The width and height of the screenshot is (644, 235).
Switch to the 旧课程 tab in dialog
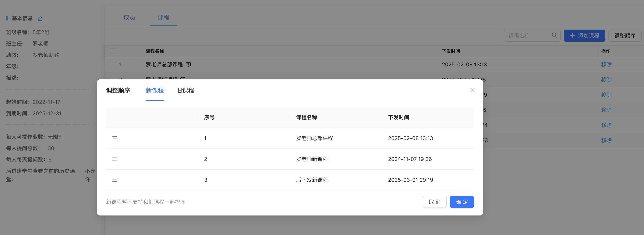point(185,90)
